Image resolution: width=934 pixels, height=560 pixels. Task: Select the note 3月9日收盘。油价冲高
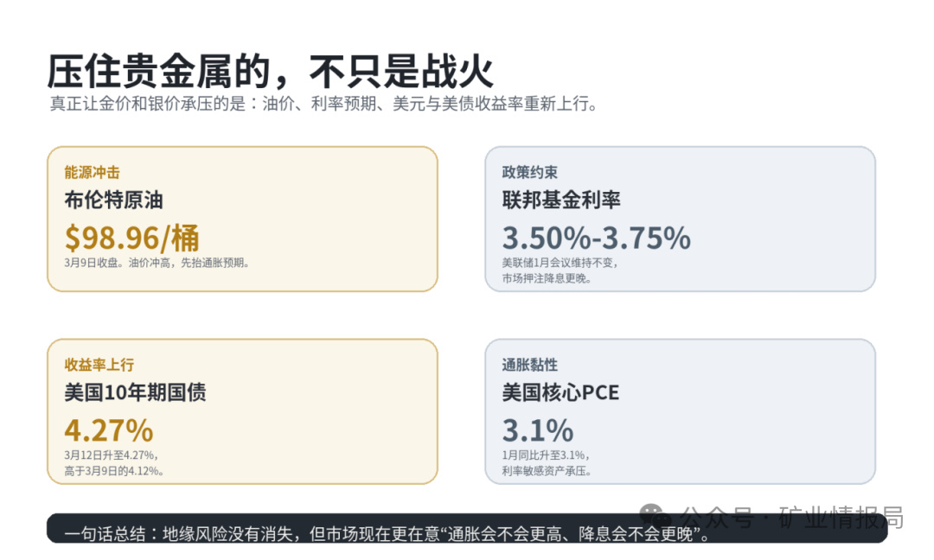click(157, 263)
